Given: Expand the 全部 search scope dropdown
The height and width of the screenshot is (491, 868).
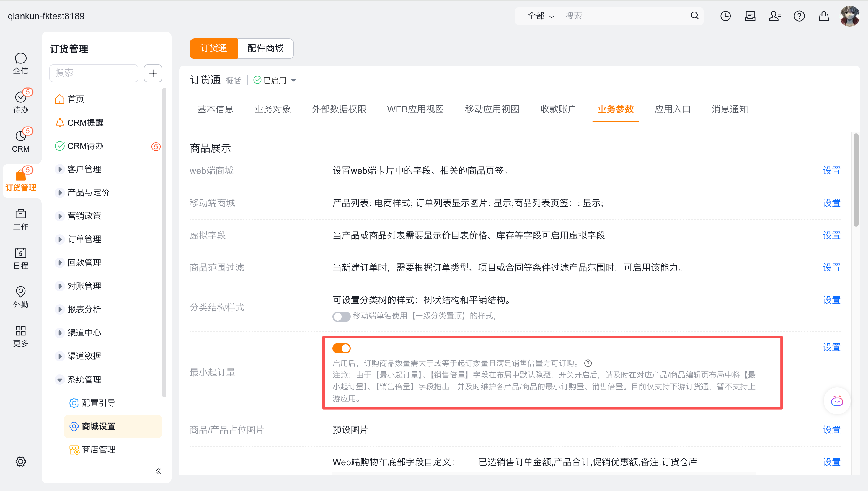Looking at the screenshot, I should tap(541, 16).
